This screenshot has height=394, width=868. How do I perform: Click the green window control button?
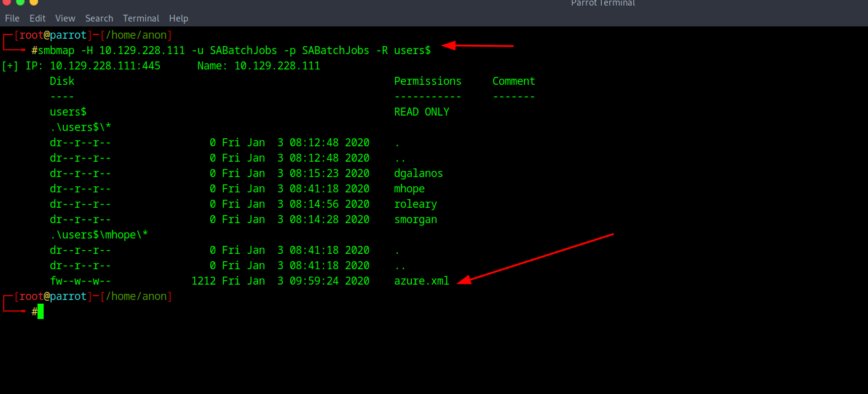(x=20, y=2)
